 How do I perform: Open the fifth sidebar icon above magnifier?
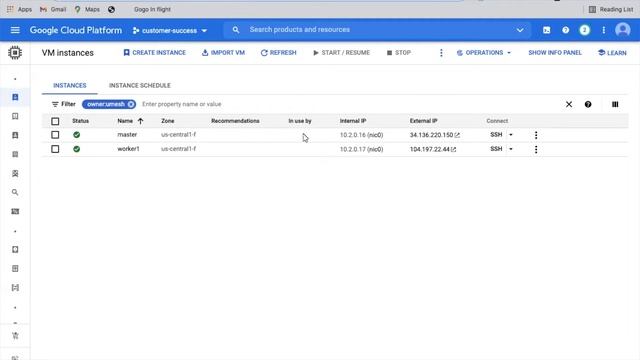(x=15, y=173)
